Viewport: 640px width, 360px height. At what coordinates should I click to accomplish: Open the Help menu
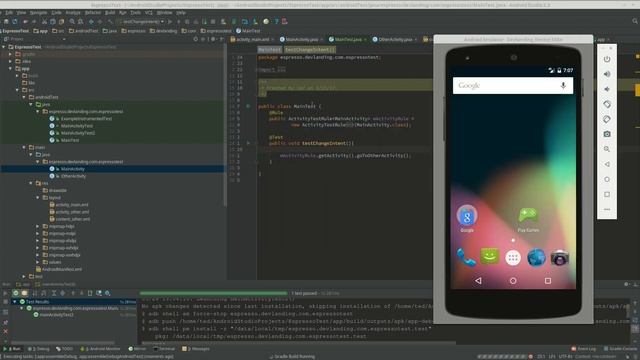(181, 13)
